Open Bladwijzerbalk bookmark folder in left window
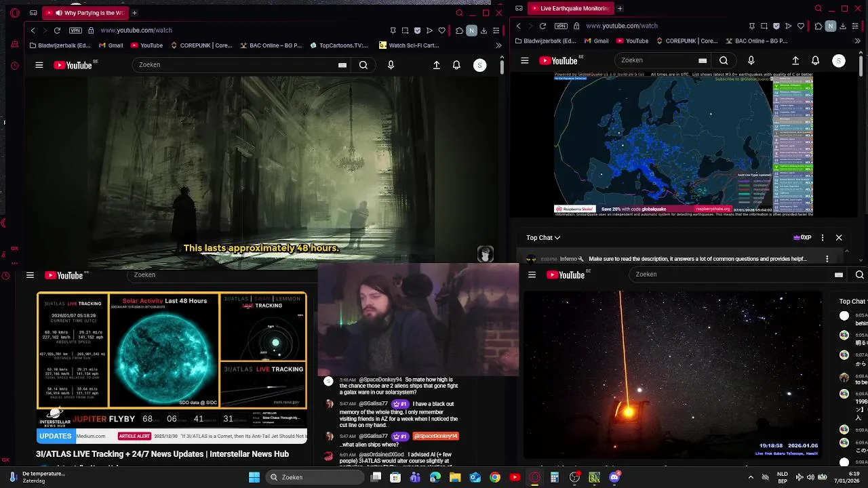This screenshot has height=488, width=868. (60, 45)
